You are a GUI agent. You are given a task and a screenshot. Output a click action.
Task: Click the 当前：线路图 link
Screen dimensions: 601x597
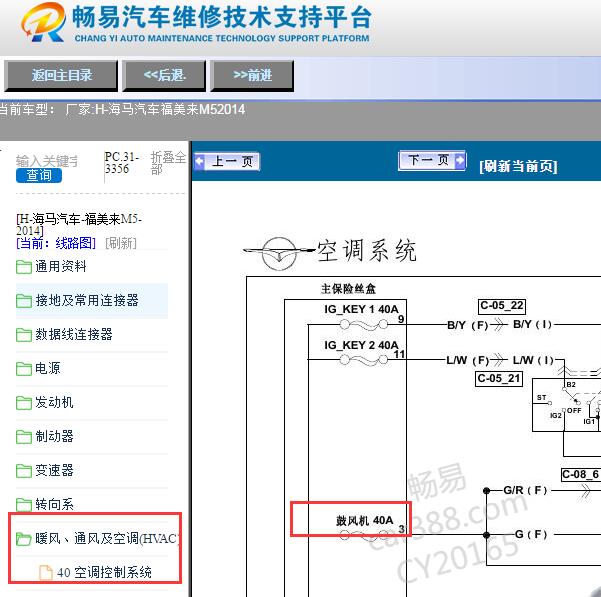tap(56, 243)
